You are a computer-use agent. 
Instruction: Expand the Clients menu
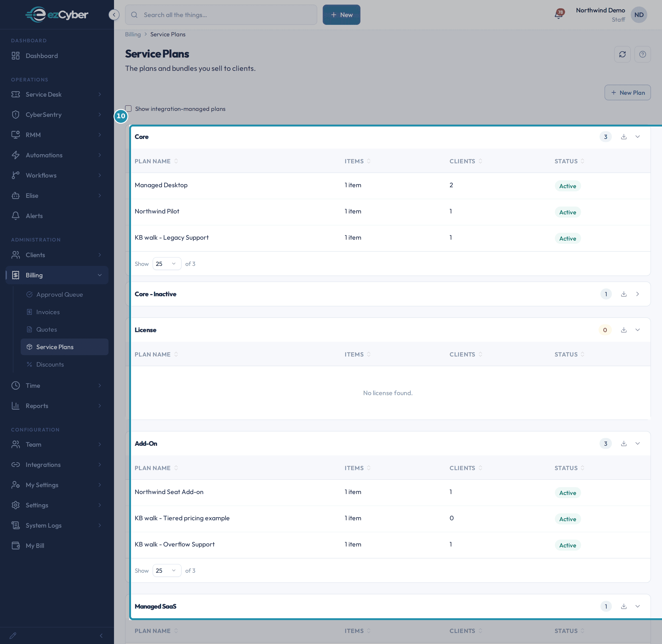[57, 255]
